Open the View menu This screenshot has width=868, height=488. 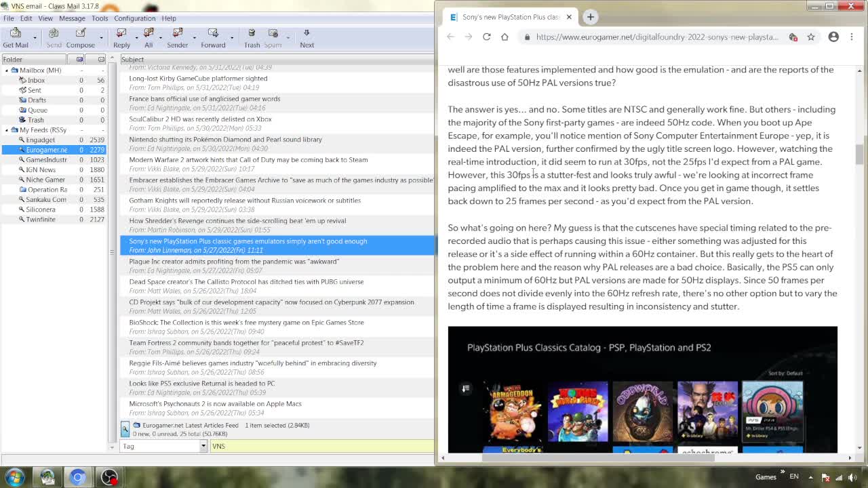coord(45,18)
